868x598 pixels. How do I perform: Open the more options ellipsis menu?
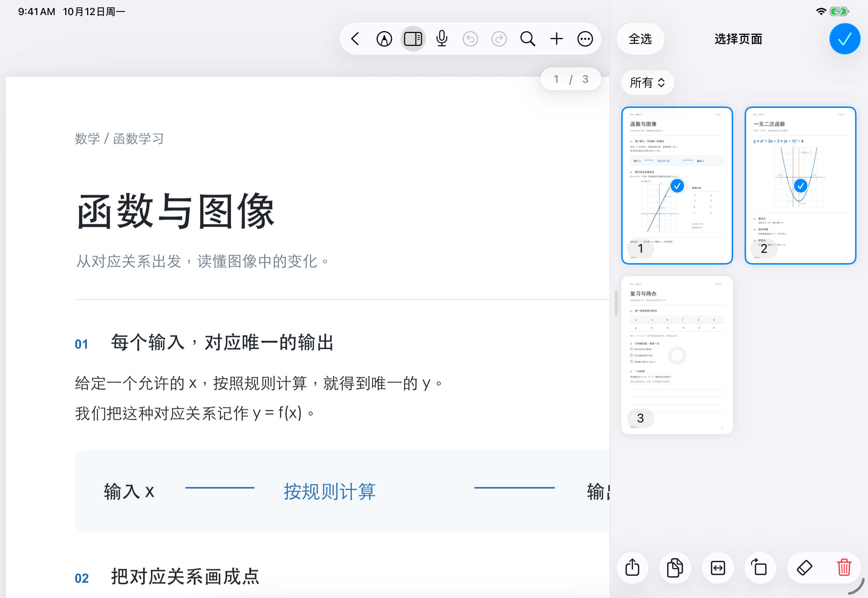coord(585,39)
